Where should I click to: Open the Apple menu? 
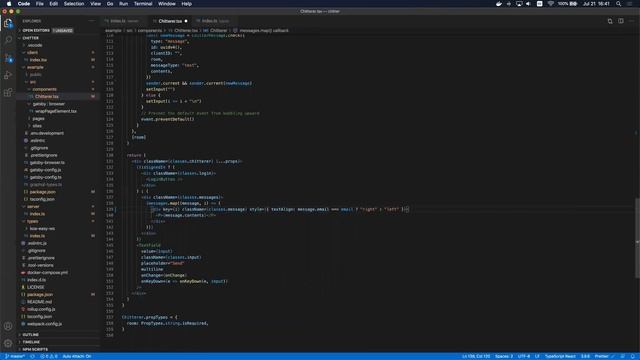[x=9, y=4]
